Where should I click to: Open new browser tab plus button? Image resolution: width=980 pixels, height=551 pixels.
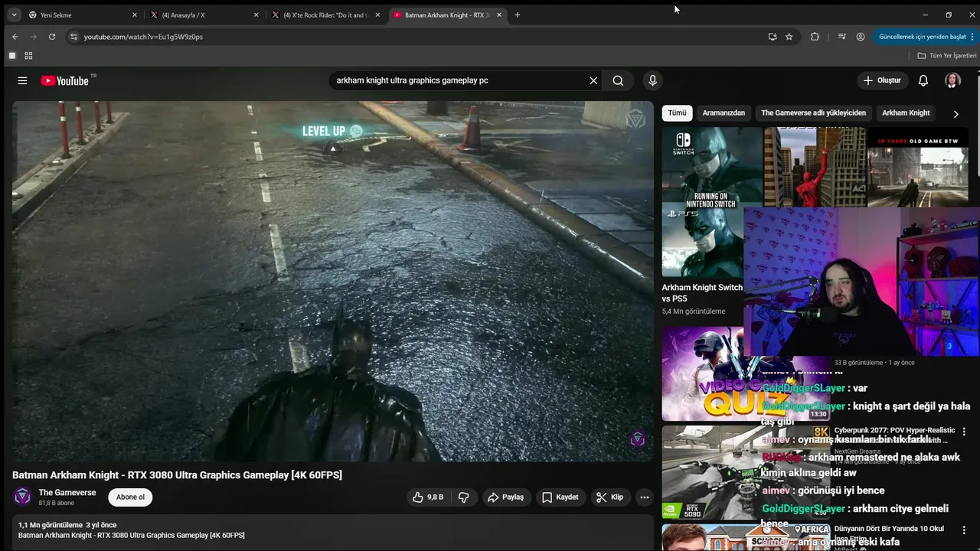pos(518,15)
